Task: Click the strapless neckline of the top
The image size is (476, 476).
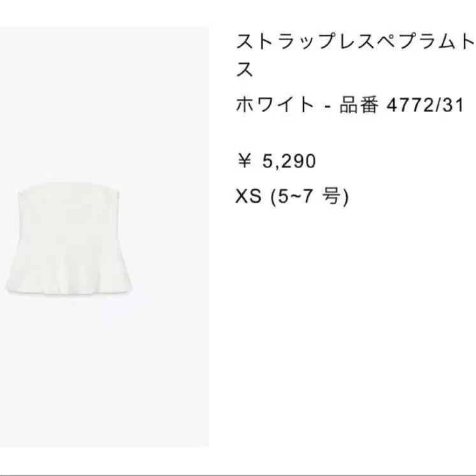Action: point(69,188)
